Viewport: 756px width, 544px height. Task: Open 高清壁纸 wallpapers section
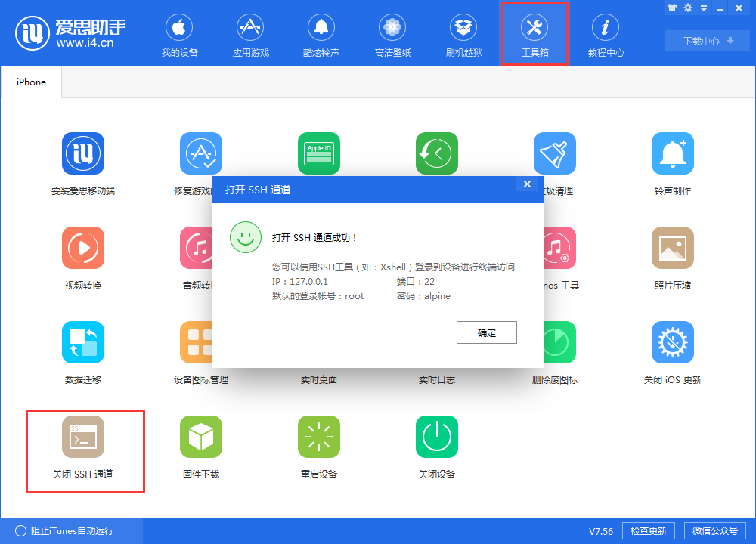(392, 36)
